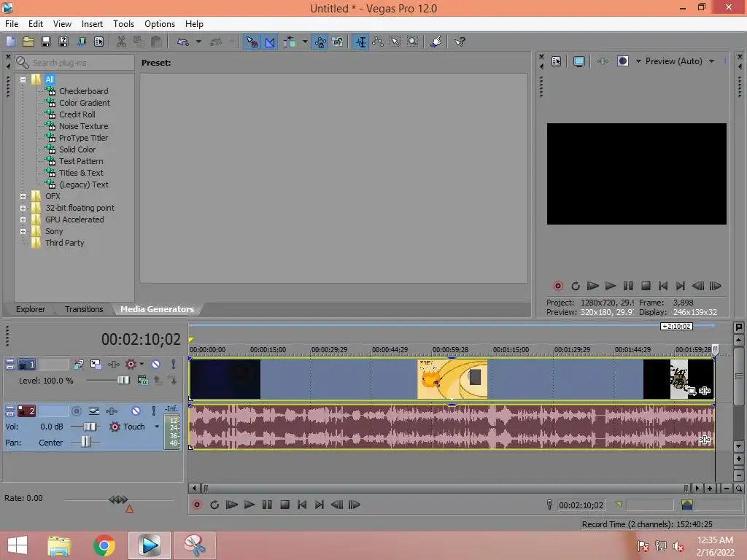Image resolution: width=747 pixels, height=560 pixels.
Task: Save the project with the floppy icon
Action: (x=46, y=42)
